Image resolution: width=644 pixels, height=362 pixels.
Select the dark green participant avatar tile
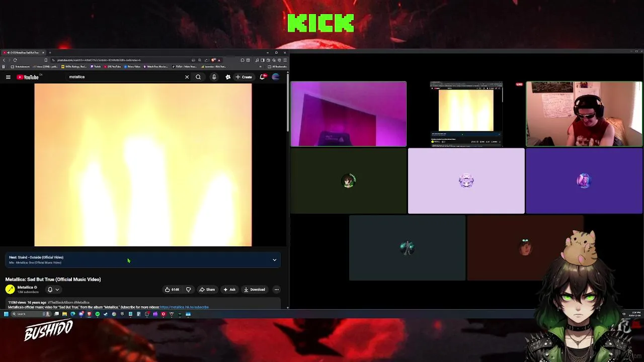click(x=348, y=181)
